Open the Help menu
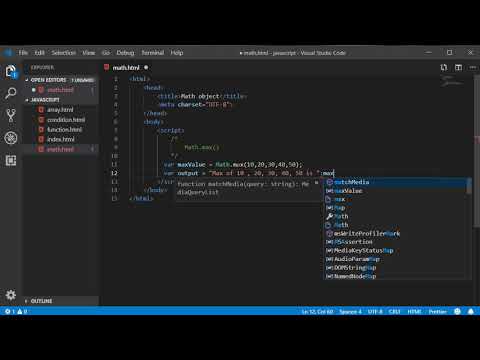 tap(177, 53)
